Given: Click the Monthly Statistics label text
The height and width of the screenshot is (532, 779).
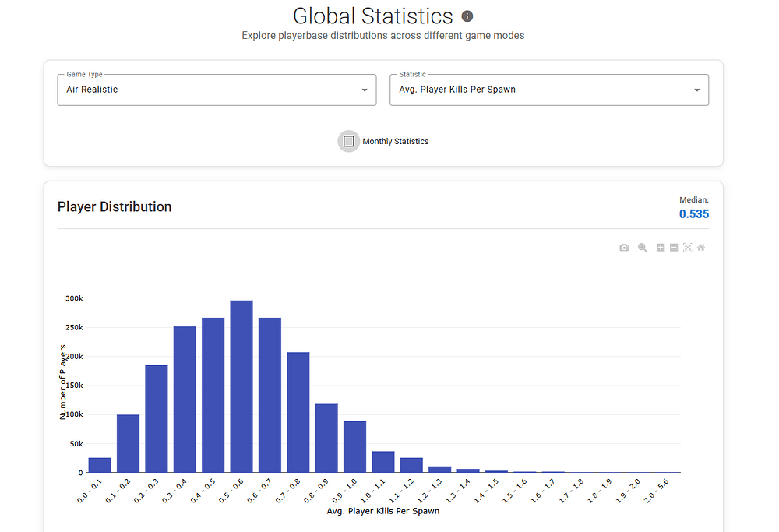Looking at the screenshot, I should [396, 141].
